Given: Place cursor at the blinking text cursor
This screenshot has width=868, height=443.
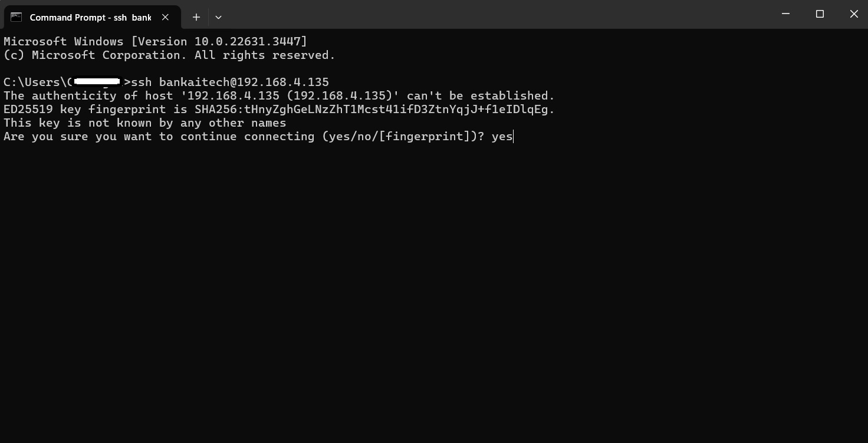Looking at the screenshot, I should [x=512, y=136].
